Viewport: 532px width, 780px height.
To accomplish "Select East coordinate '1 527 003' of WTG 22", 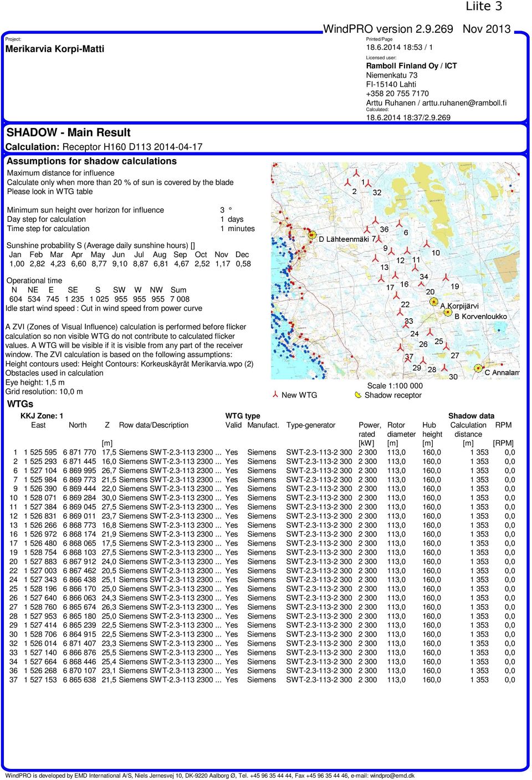I will pos(40,570).
